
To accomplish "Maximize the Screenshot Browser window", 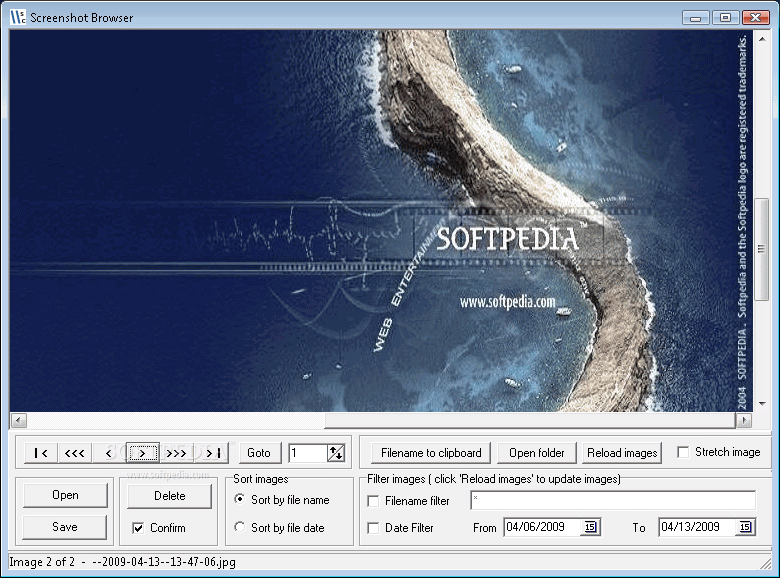I will (725, 18).
